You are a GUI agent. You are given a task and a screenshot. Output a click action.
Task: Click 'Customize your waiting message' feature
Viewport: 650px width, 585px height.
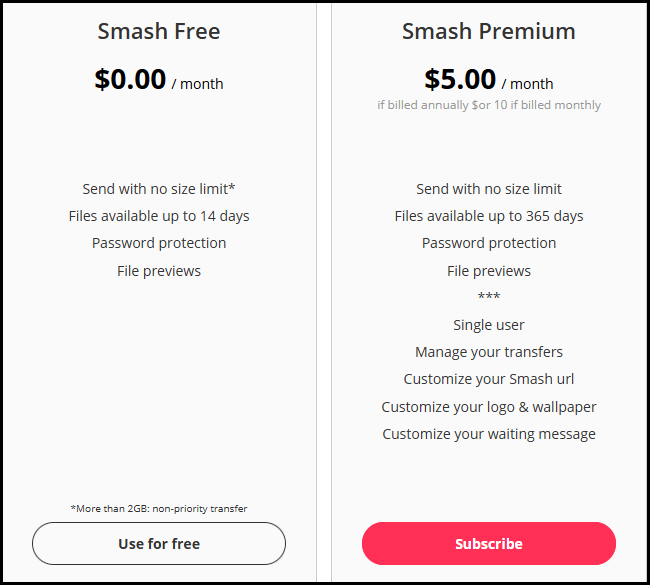pos(488,434)
